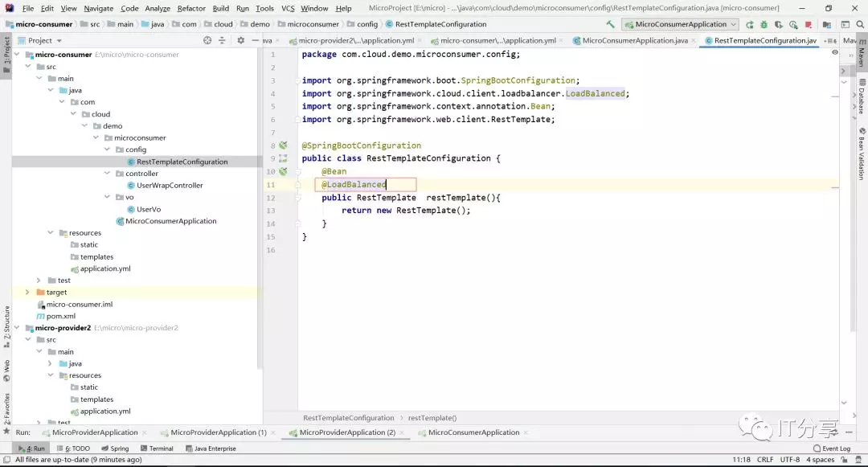Click UTF-8 encoding in status bar

point(790,459)
